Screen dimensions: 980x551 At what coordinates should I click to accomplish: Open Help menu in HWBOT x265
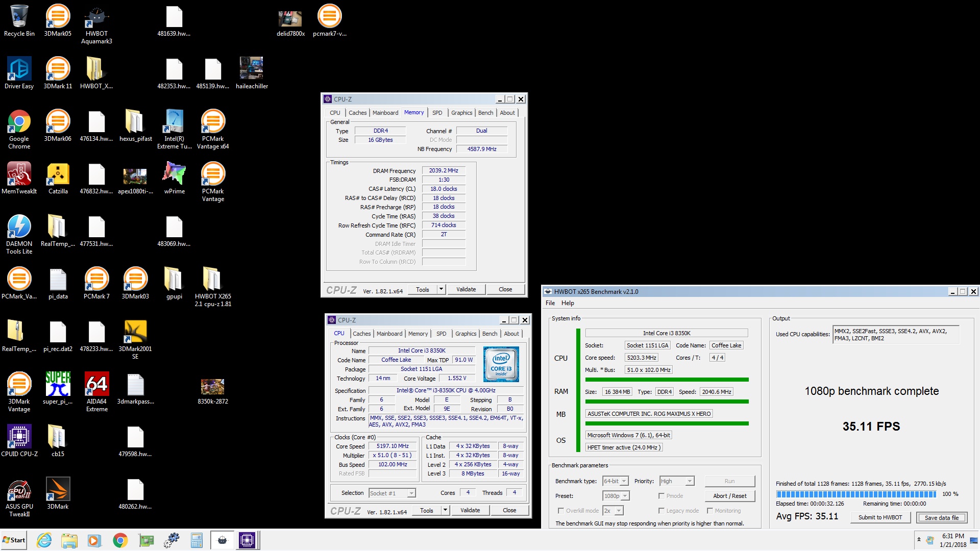click(568, 303)
